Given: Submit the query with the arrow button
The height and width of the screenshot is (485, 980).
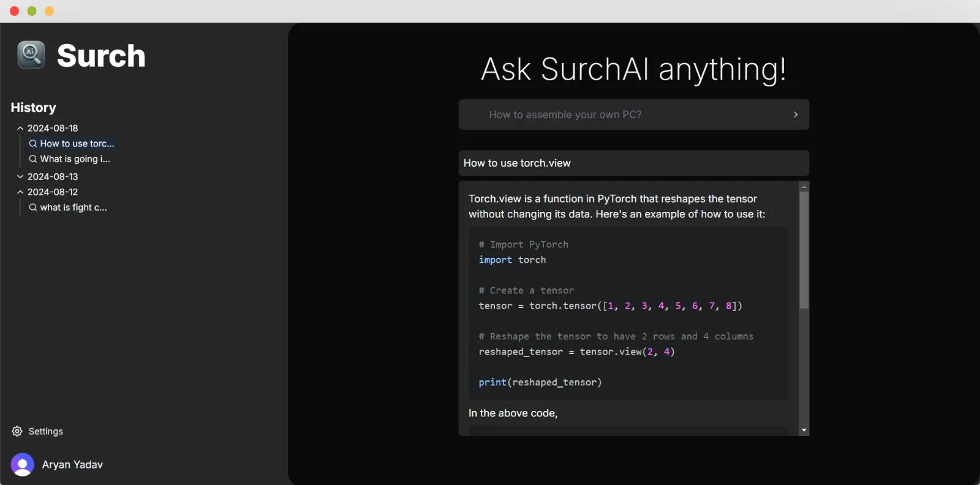Looking at the screenshot, I should click(x=796, y=115).
